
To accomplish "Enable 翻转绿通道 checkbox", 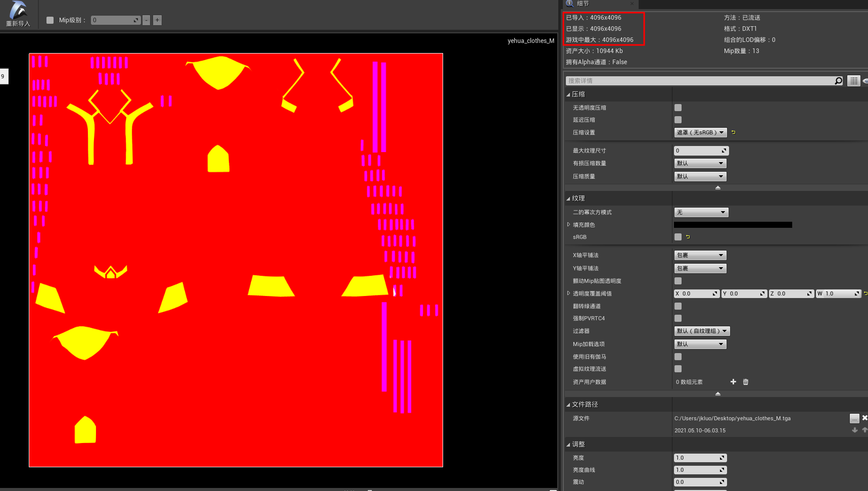I will 678,306.
